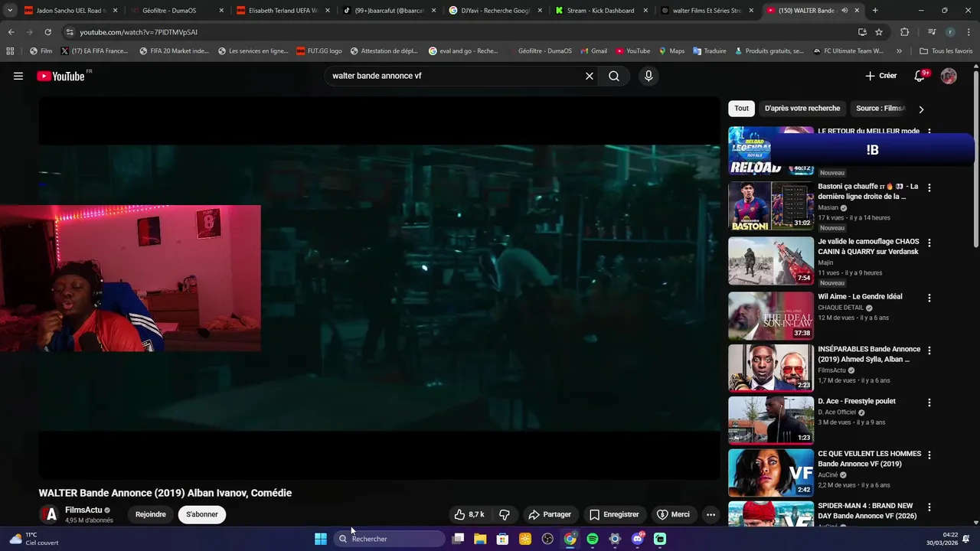
Task: Open the D. Ace Freestyle poulet thumbnail
Action: [771, 420]
